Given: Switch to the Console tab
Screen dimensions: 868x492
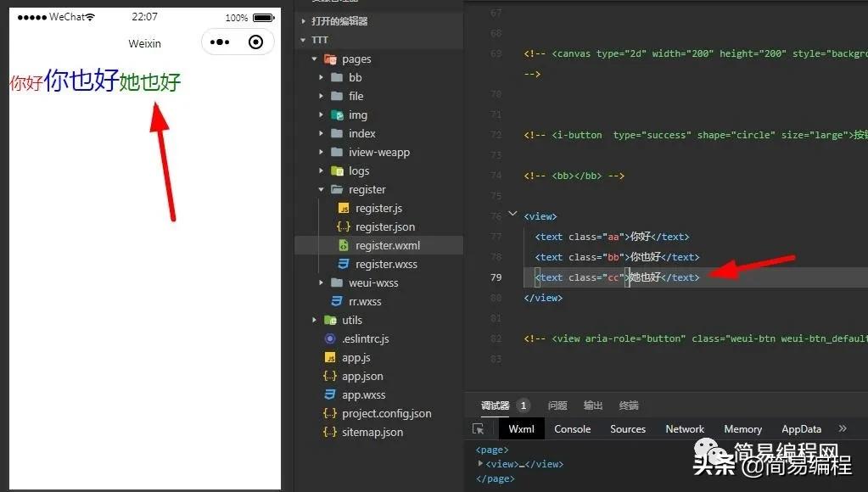Looking at the screenshot, I should click(572, 429).
